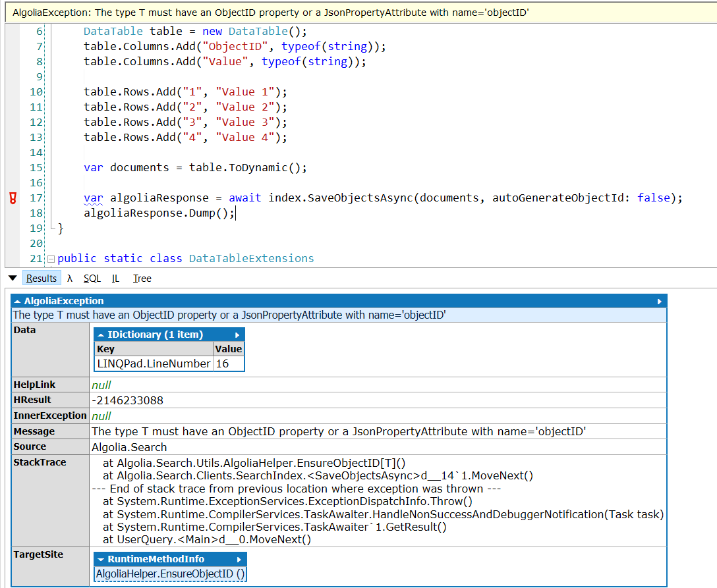Click the HResult value -2146233088
The image size is (717, 588).
point(129,398)
